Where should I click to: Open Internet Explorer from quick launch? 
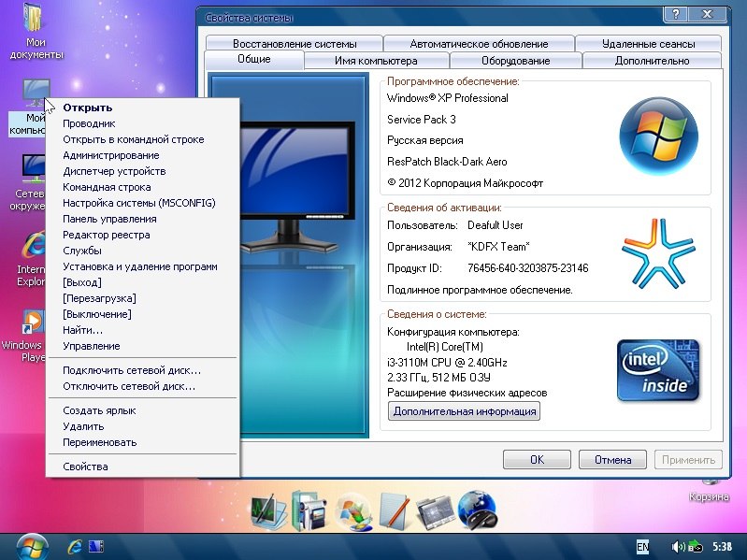tap(74, 545)
